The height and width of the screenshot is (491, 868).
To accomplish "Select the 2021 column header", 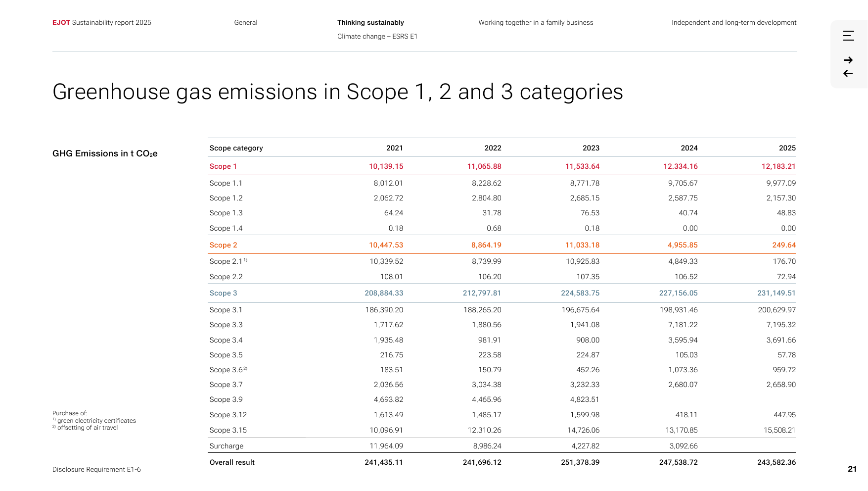I will [395, 148].
